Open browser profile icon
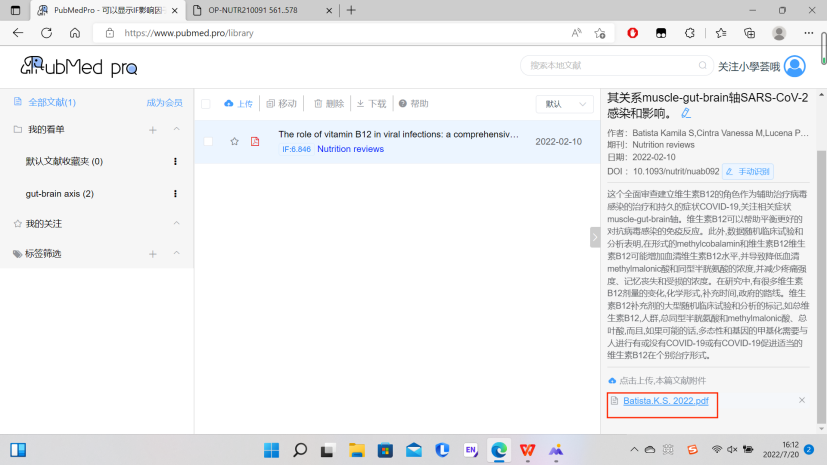Viewport: 827px width, 465px height. [x=779, y=33]
